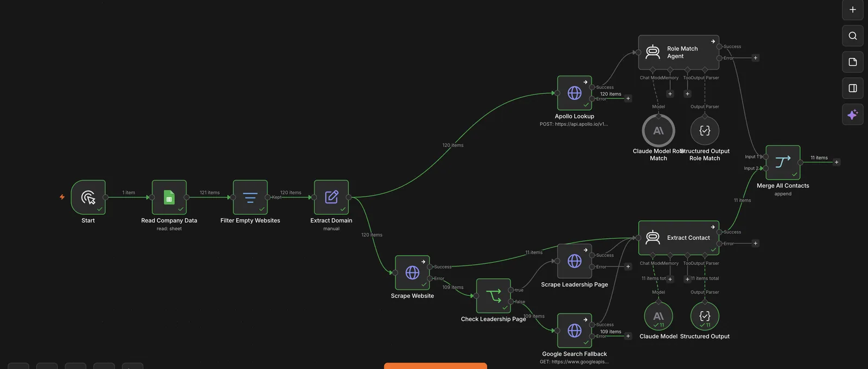This screenshot has width=868, height=369.
Task: Select the Merge All Contacts node
Action: click(783, 162)
